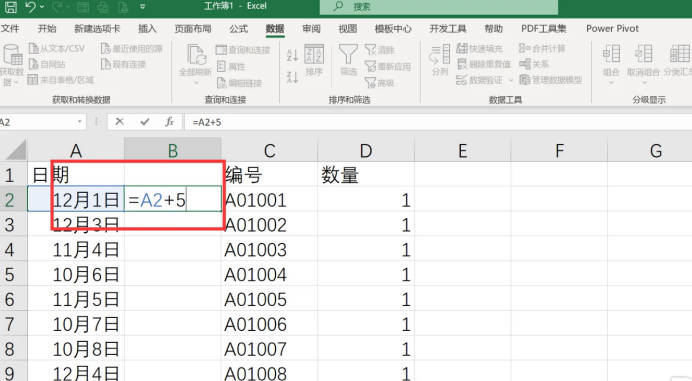Open the 帮助 tab
Screen dimensions: 692x381
pyautogui.click(x=493, y=29)
